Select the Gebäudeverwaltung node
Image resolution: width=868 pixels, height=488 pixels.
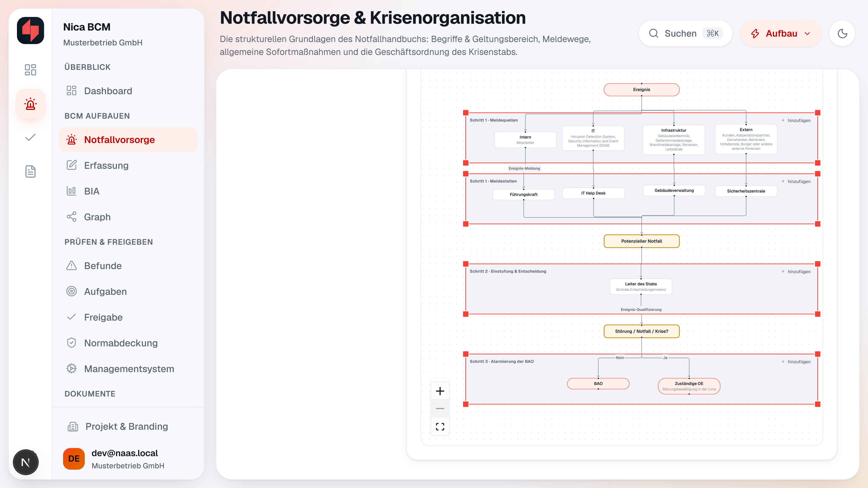(674, 190)
